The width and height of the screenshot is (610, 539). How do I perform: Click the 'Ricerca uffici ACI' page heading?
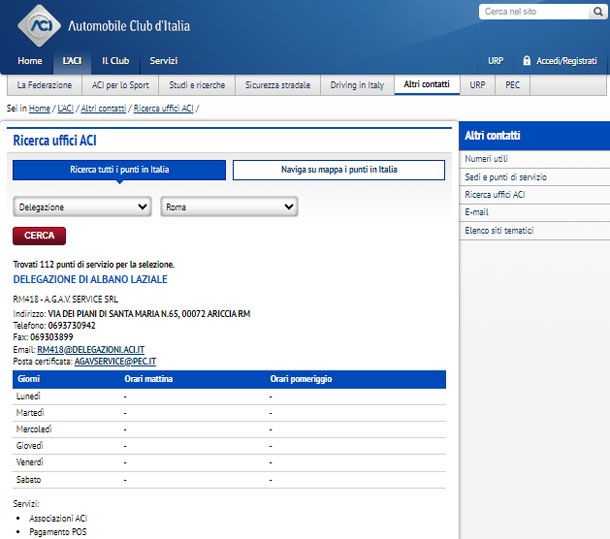point(55,140)
